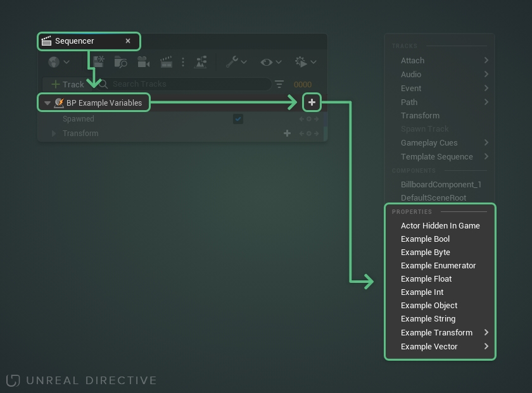Expand the Transform track
532x393 pixels.
53,134
